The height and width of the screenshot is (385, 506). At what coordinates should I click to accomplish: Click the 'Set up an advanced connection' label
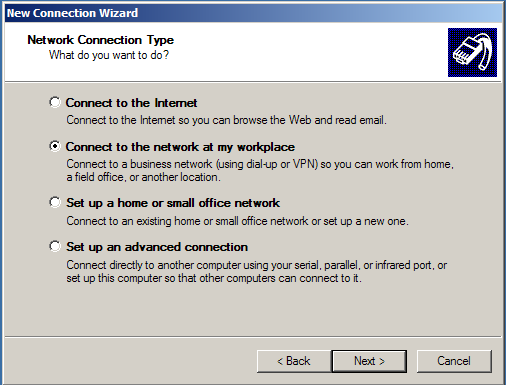[x=157, y=247]
